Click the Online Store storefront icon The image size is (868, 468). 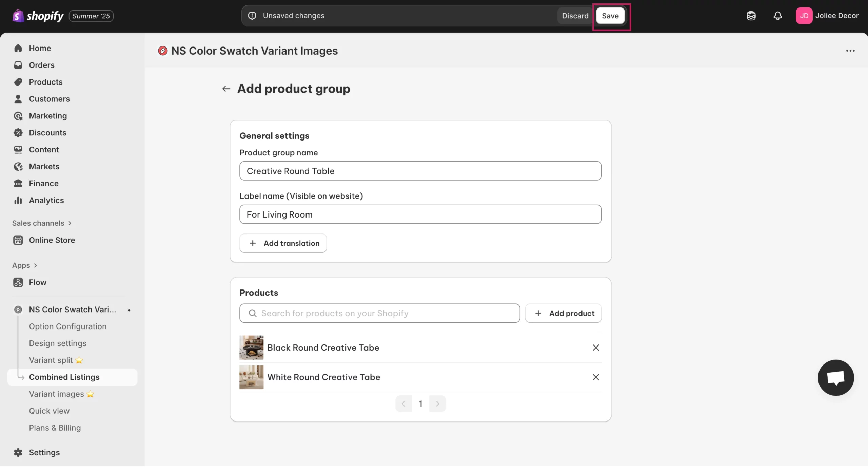click(18, 240)
